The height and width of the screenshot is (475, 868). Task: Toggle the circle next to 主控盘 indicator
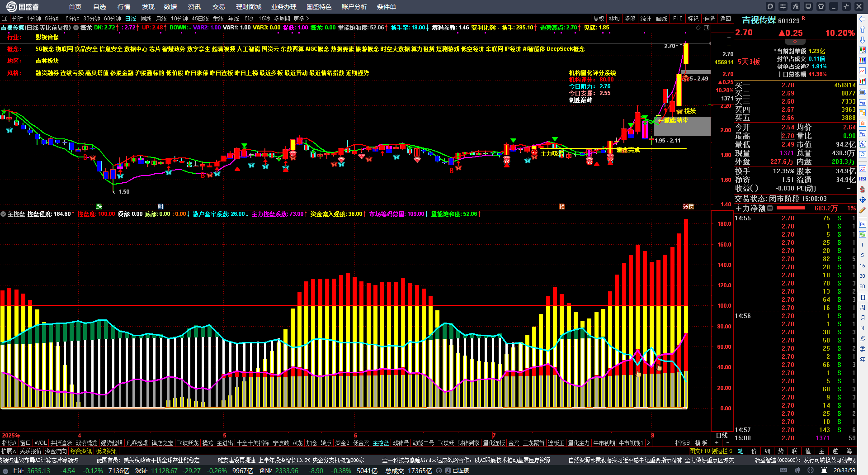pyautogui.click(x=3, y=214)
